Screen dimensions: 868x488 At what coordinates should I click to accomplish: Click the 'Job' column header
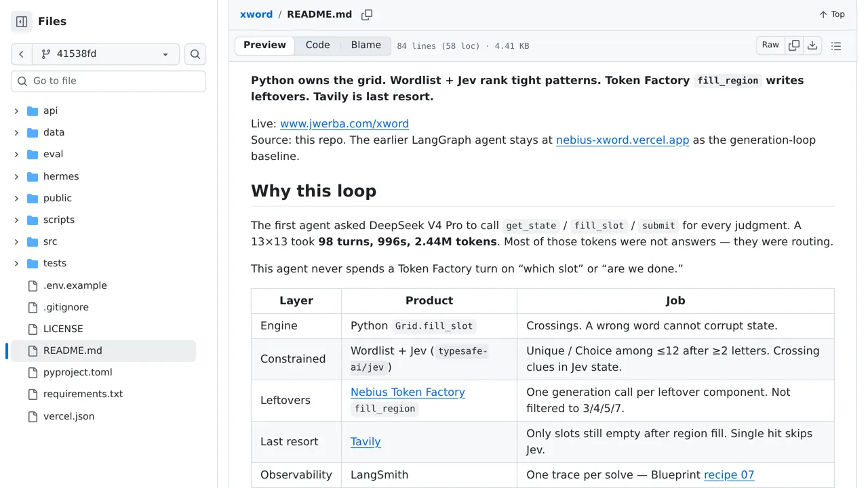click(675, 301)
